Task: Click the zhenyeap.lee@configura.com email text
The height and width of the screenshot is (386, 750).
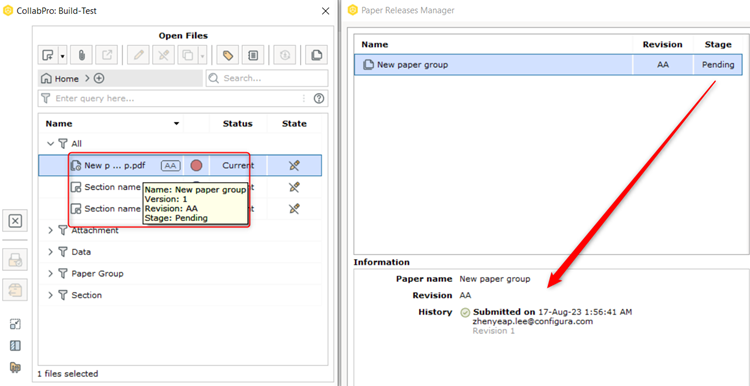Action: click(x=533, y=321)
